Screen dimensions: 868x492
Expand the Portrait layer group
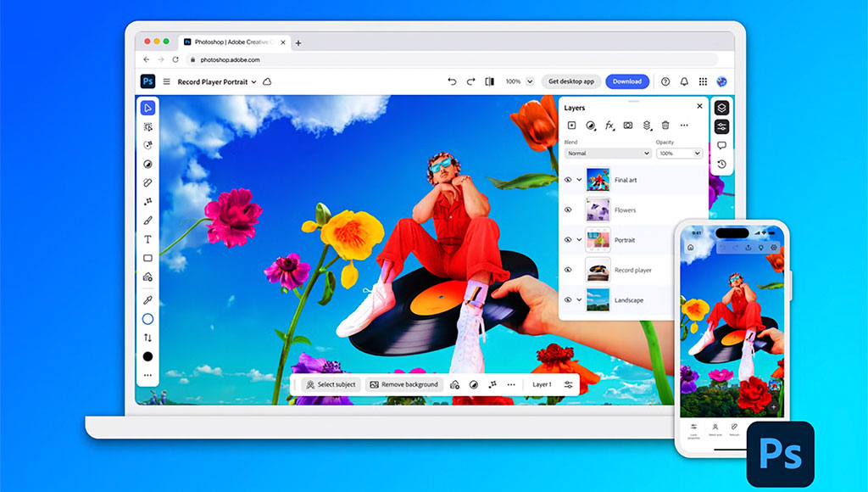579,240
